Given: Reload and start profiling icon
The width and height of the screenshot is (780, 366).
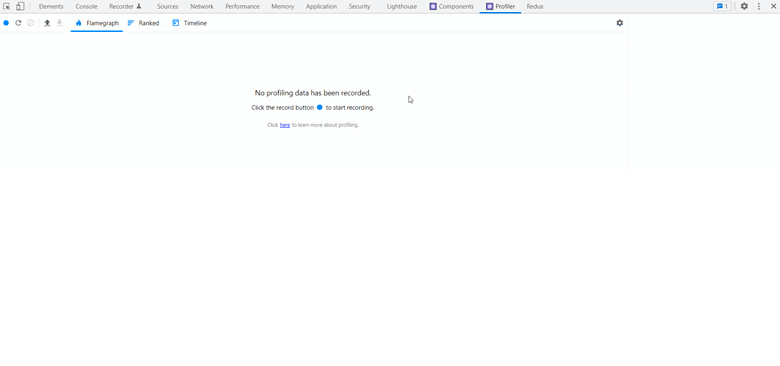Looking at the screenshot, I should point(18,23).
